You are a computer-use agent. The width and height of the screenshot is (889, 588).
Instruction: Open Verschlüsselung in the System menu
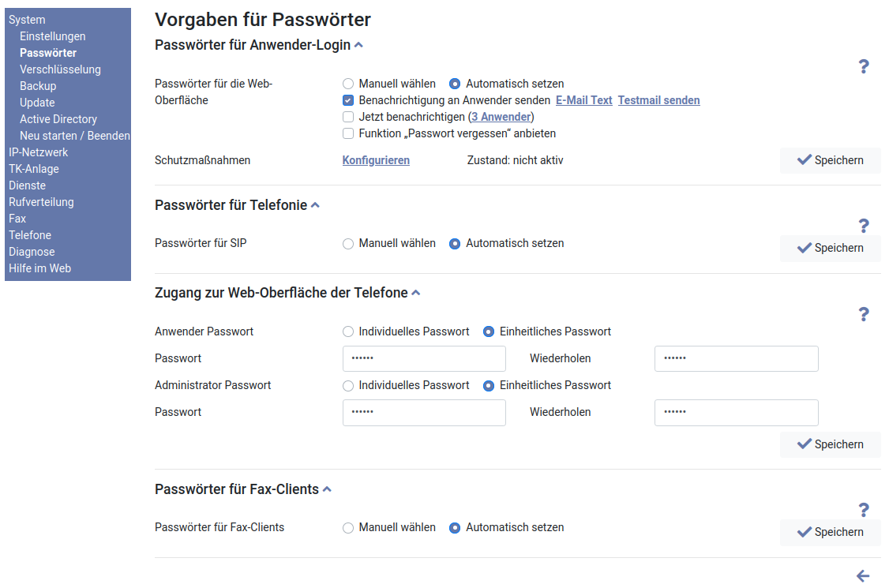[x=60, y=69]
